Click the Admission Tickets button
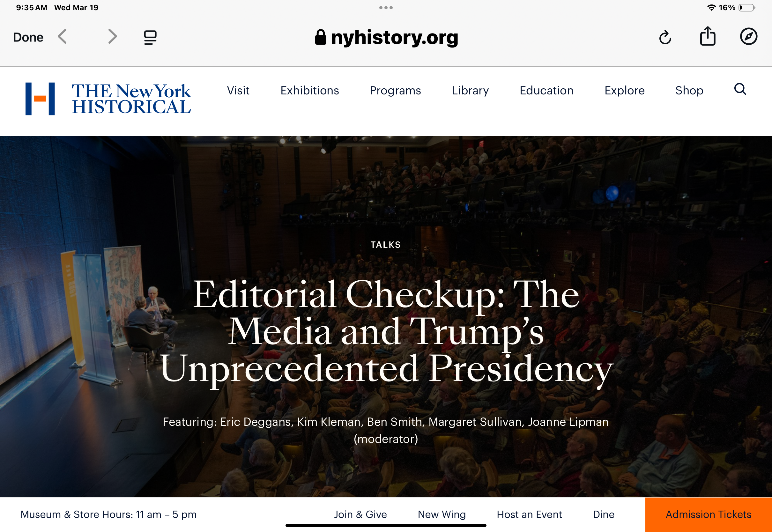 pos(708,514)
